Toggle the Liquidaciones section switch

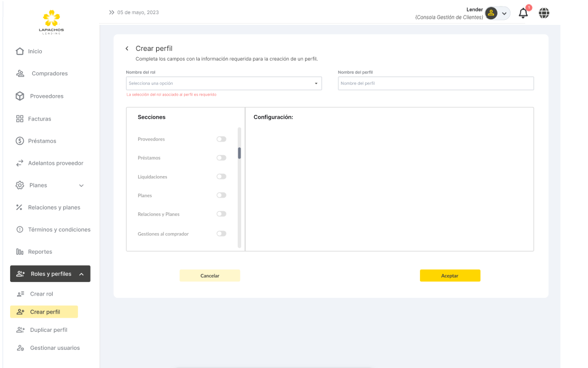click(221, 177)
